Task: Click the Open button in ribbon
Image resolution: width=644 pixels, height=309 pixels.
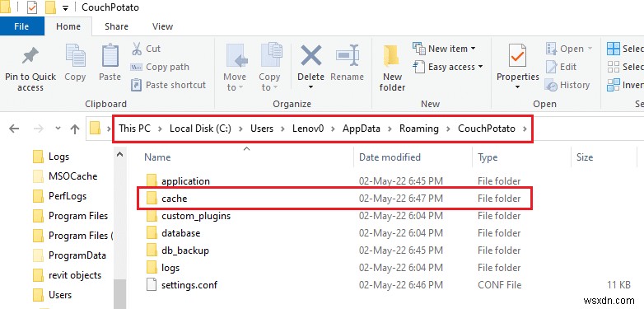Action: 569,49
